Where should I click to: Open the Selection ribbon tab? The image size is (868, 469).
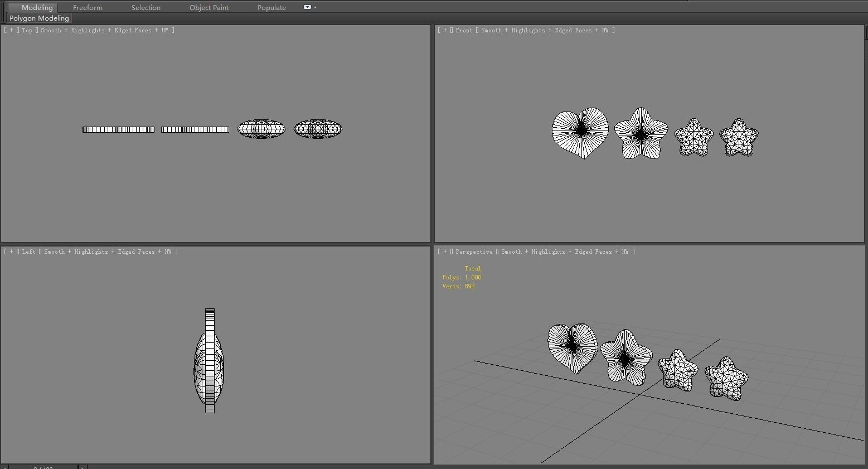pos(146,7)
